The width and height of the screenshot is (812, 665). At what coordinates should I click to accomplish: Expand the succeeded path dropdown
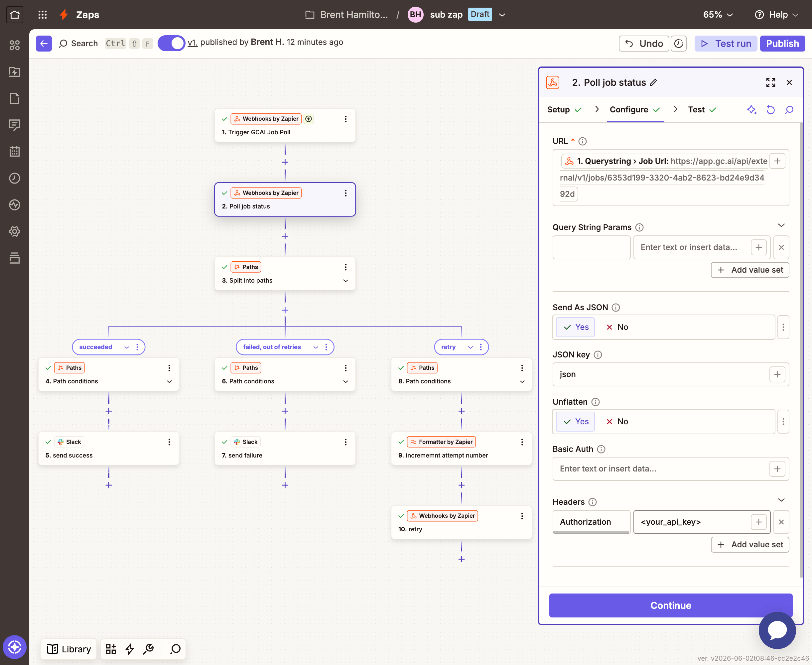[127, 347]
